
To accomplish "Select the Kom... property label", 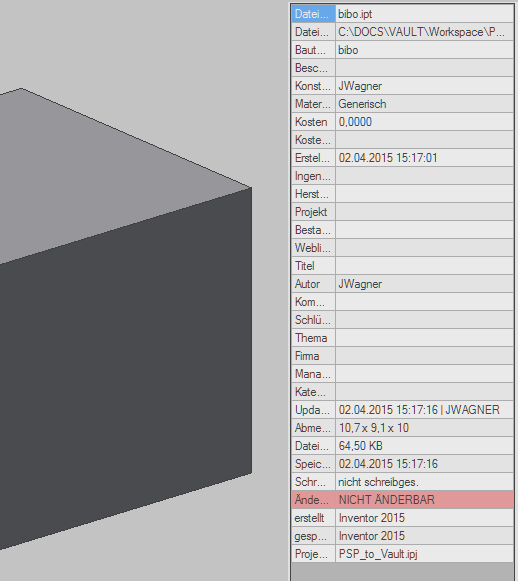I will tap(313, 302).
